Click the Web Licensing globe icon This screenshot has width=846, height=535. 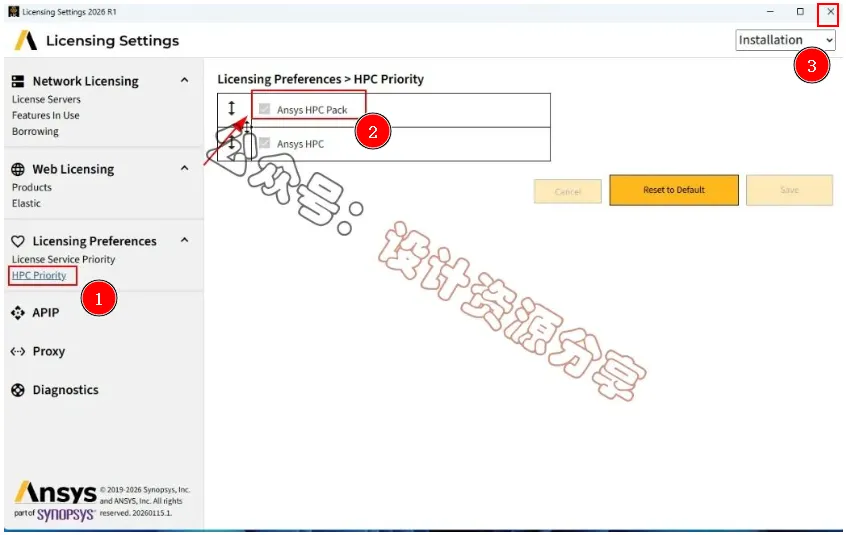coord(18,169)
